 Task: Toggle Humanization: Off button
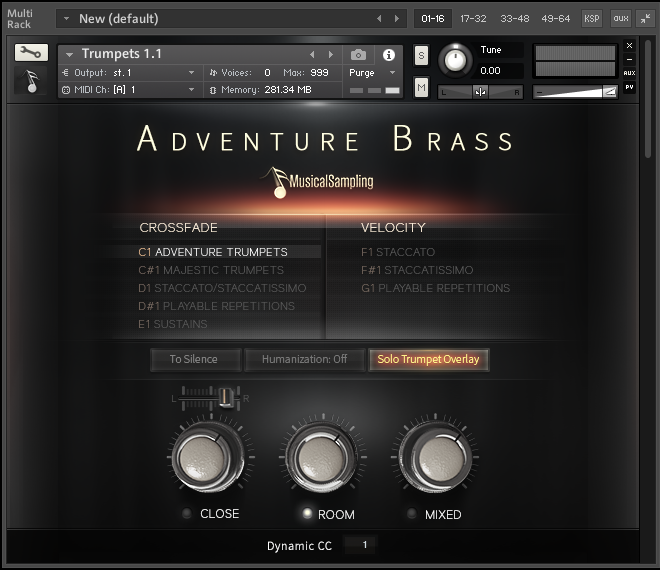tap(304, 360)
